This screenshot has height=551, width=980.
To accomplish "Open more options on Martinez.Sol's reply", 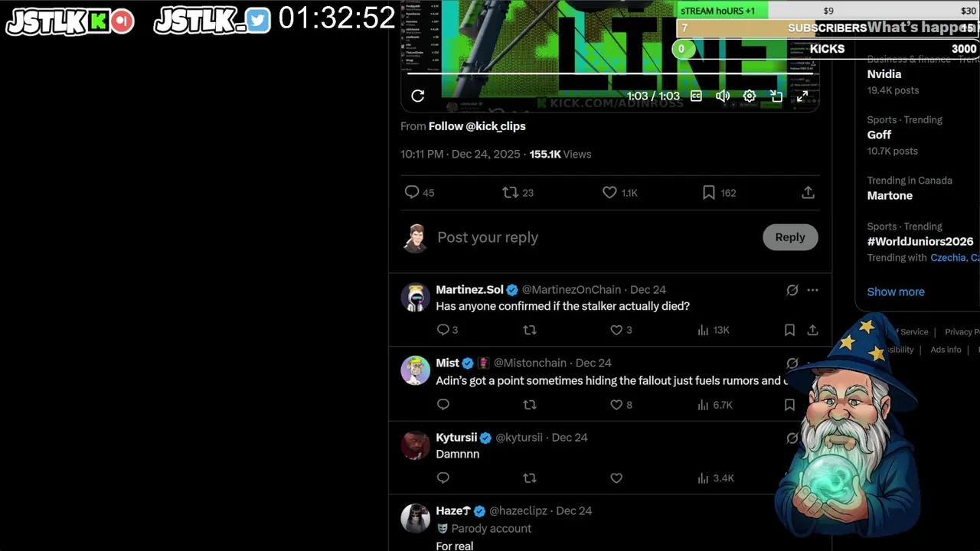I will 812,290.
